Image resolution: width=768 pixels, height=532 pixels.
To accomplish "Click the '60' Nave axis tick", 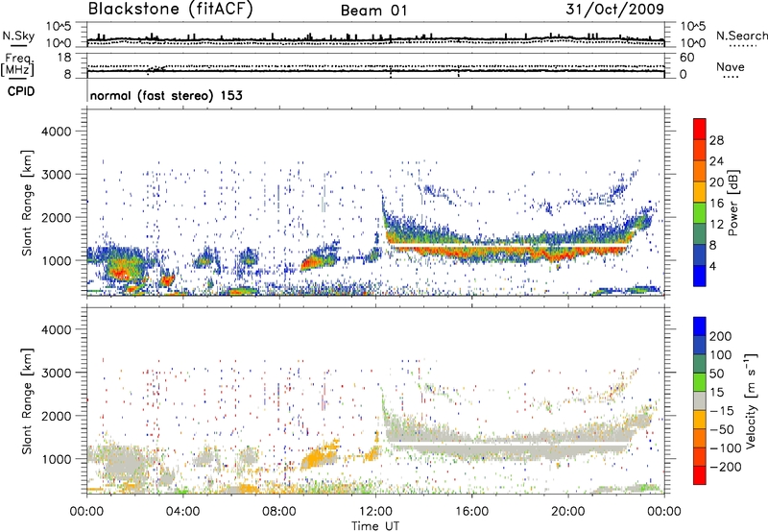I will (x=686, y=58).
